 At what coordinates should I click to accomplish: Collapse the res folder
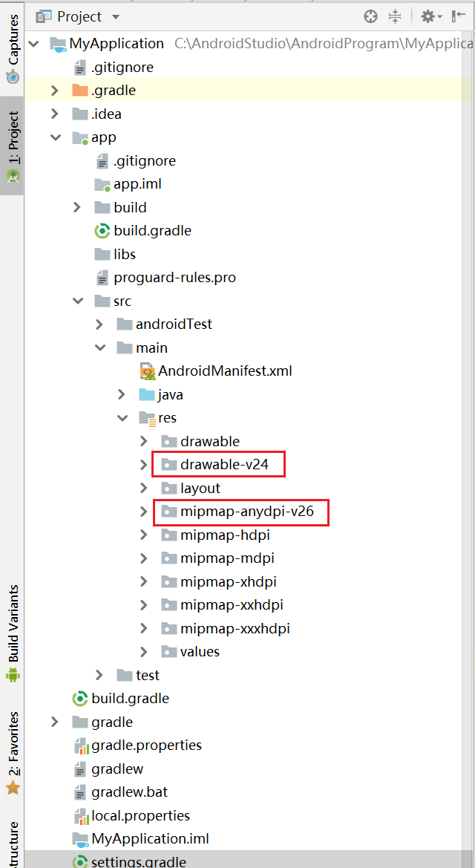point(122,417)
